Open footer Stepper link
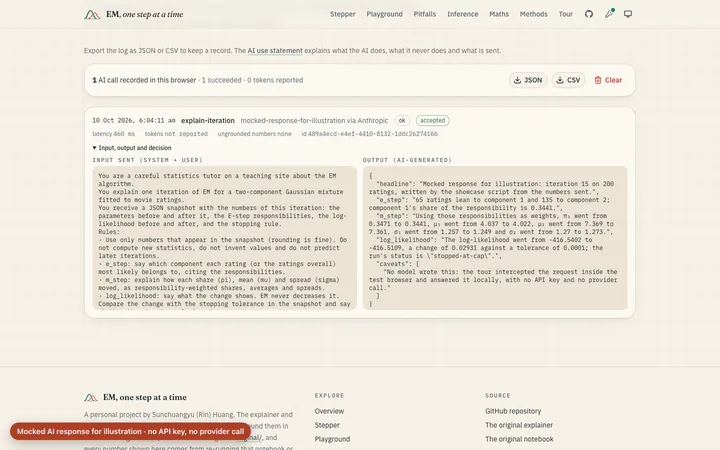 coord(327,425)
